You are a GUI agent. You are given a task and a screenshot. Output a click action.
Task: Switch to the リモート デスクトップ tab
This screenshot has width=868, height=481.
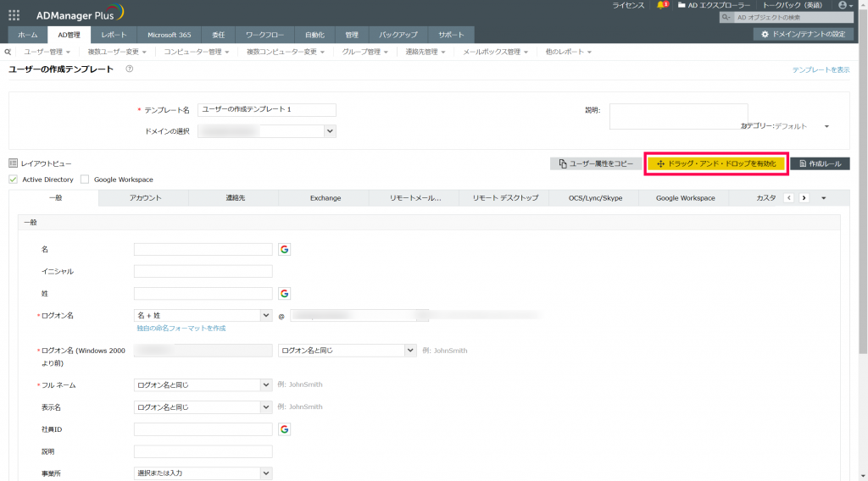click(x=505, y=198)
